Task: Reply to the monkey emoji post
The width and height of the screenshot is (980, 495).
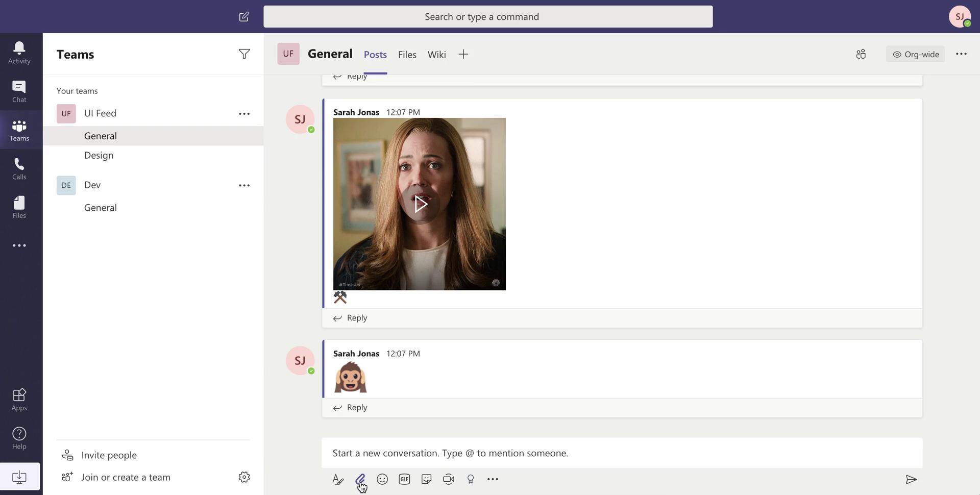Action: click(350, 408)
